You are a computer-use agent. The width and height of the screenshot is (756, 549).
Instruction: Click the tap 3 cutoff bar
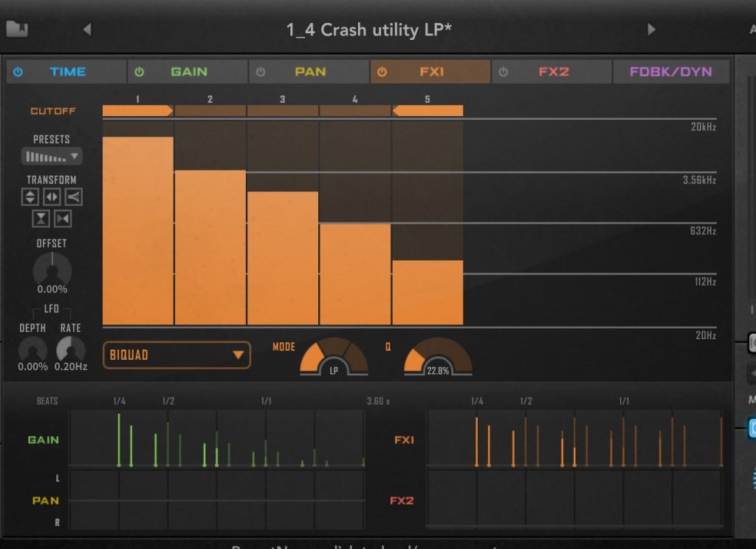click(x=283, y=257)
